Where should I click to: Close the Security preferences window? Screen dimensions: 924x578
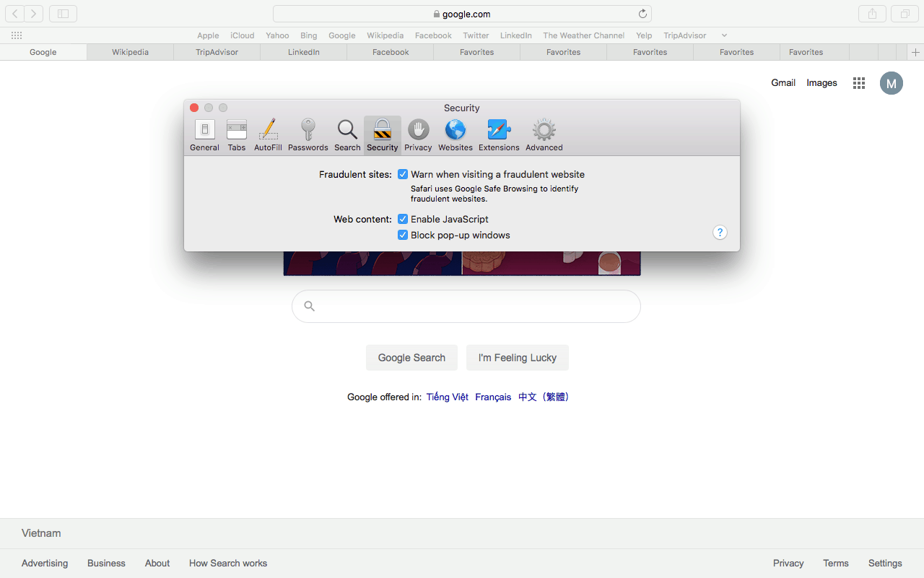[x=194, y=108]
